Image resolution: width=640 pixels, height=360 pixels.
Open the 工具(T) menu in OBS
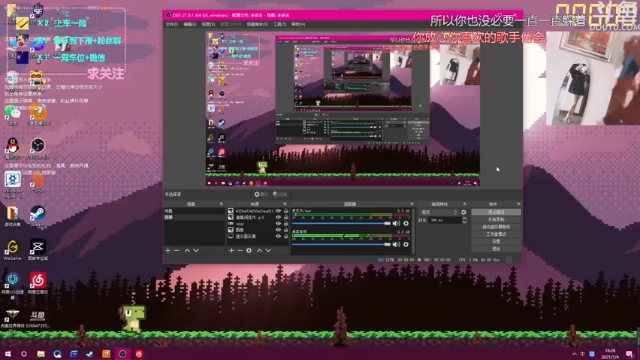280,24
